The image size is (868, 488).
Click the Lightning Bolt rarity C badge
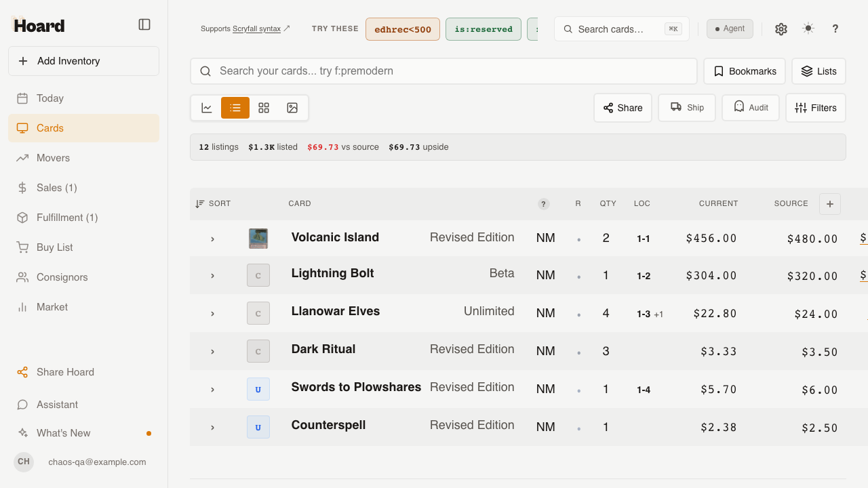[x=258, y=275]
